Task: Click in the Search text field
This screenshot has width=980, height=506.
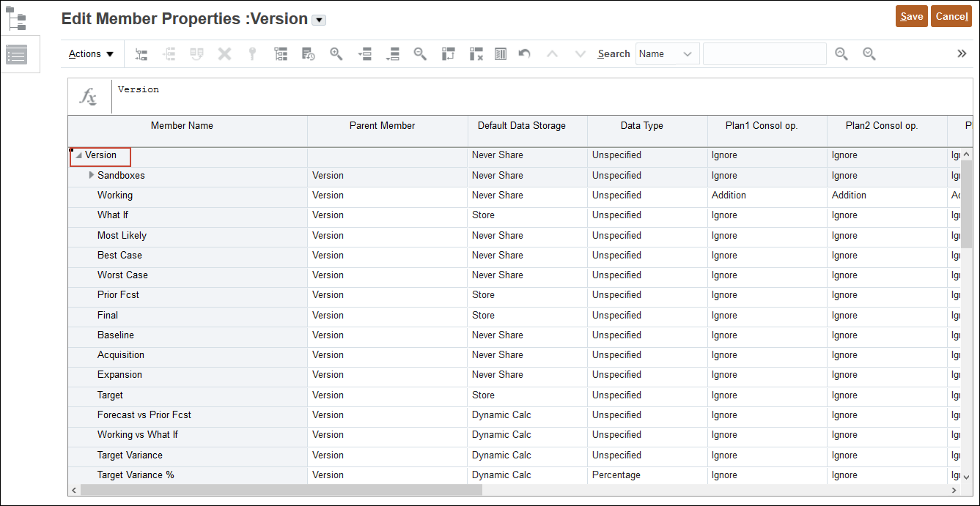Action: (x=764, y=53)
